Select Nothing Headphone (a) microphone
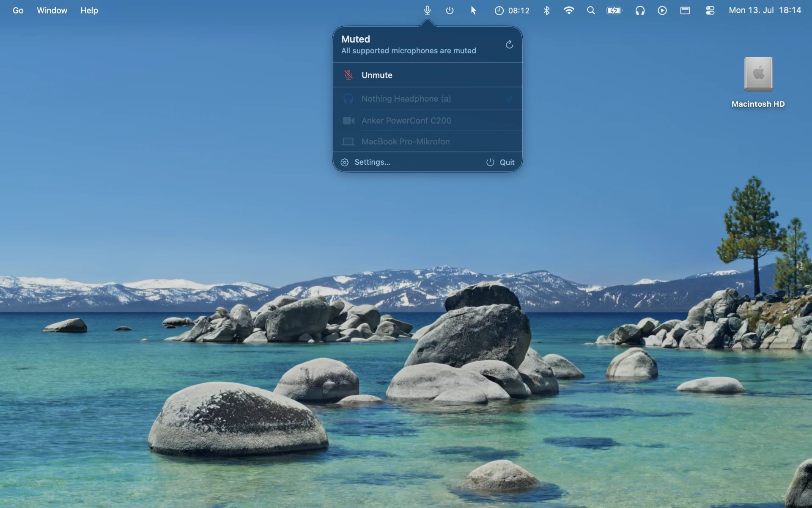This screenshot has width=812, height=508. coord(427,99)
